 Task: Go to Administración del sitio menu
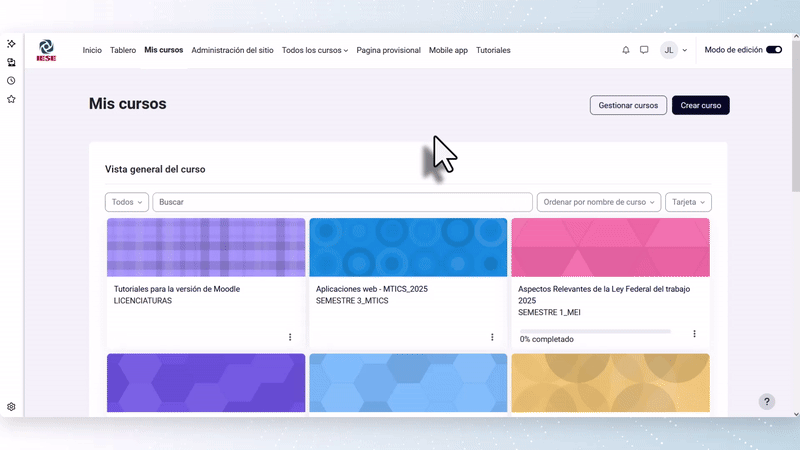click(233, 50)
